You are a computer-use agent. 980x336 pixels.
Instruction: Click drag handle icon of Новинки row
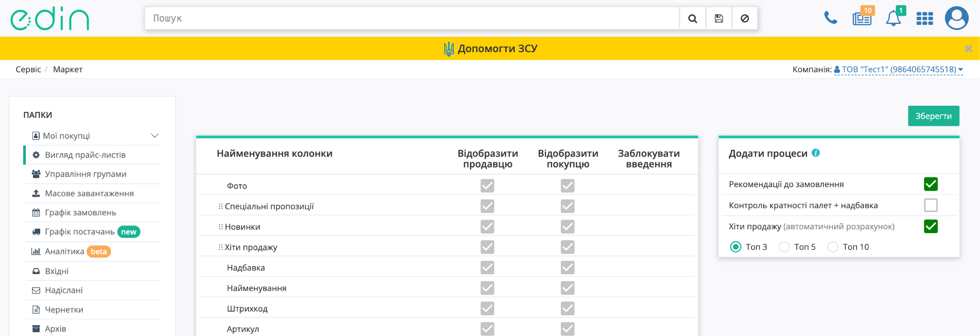coord(221,227)
